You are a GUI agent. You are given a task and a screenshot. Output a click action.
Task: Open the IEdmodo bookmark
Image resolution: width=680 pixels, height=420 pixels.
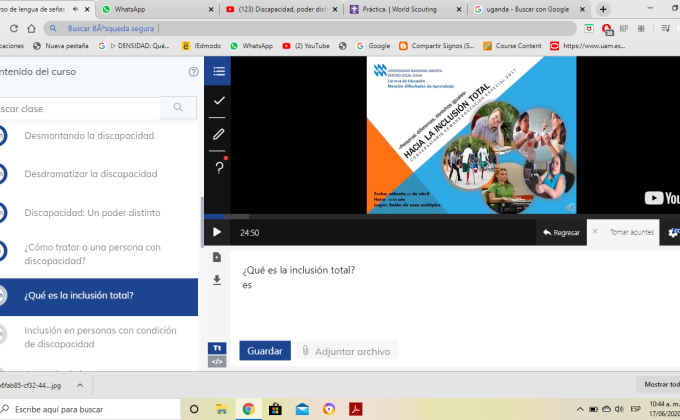[201, 46]
